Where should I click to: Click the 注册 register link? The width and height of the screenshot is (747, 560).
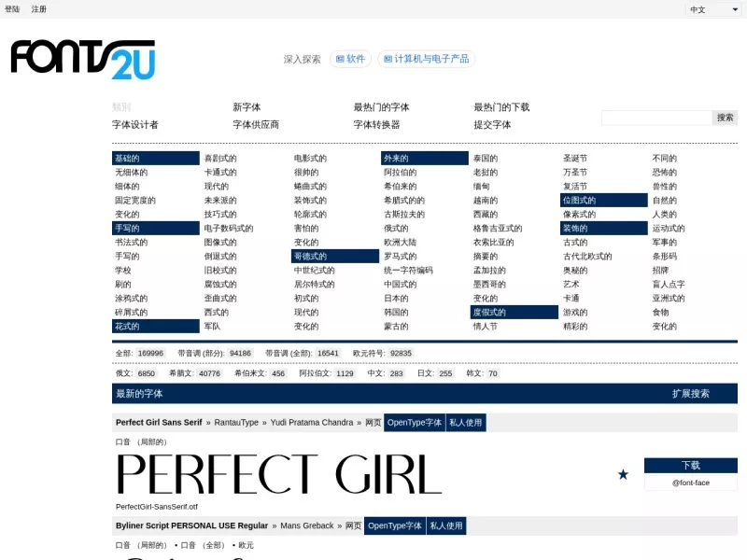click(x=38, y=9)
